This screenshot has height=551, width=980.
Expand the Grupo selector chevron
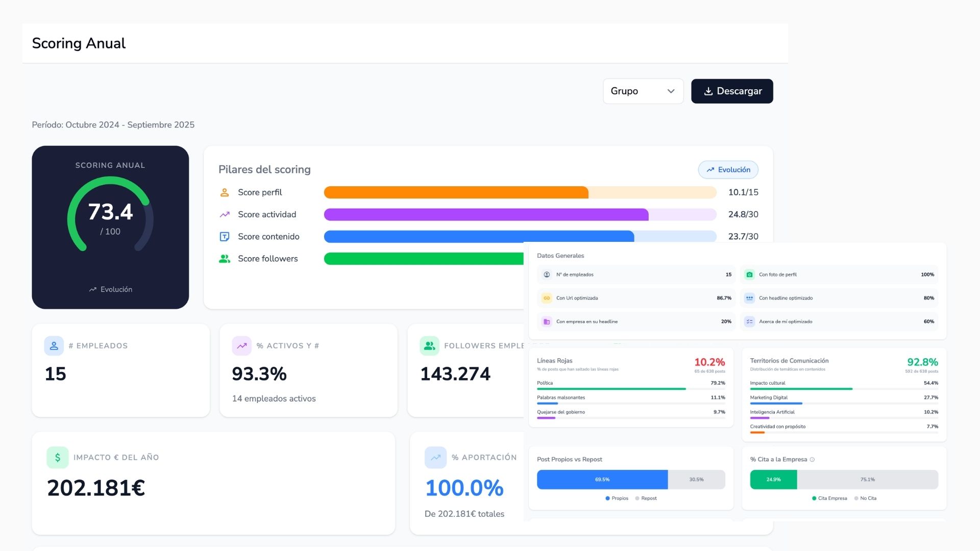tap(671, 91)
